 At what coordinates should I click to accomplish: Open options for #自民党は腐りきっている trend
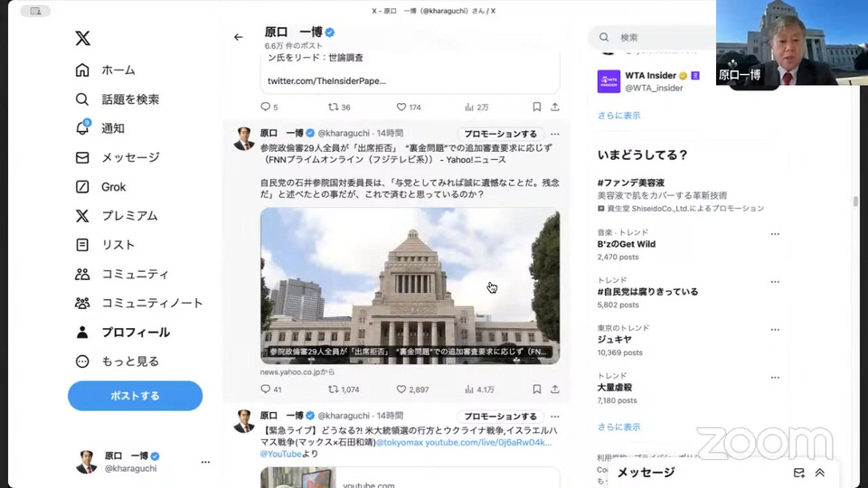click(775, 282)
